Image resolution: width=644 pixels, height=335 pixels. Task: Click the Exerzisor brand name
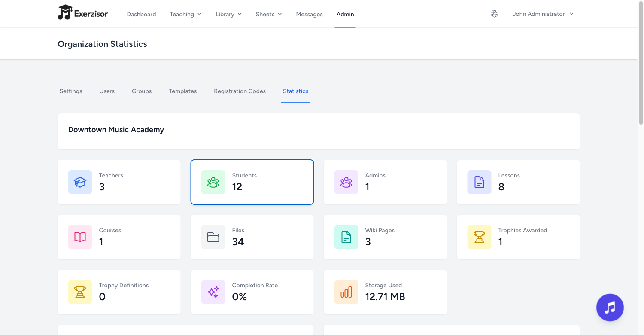pyautogui.click(x=91, y=14)
